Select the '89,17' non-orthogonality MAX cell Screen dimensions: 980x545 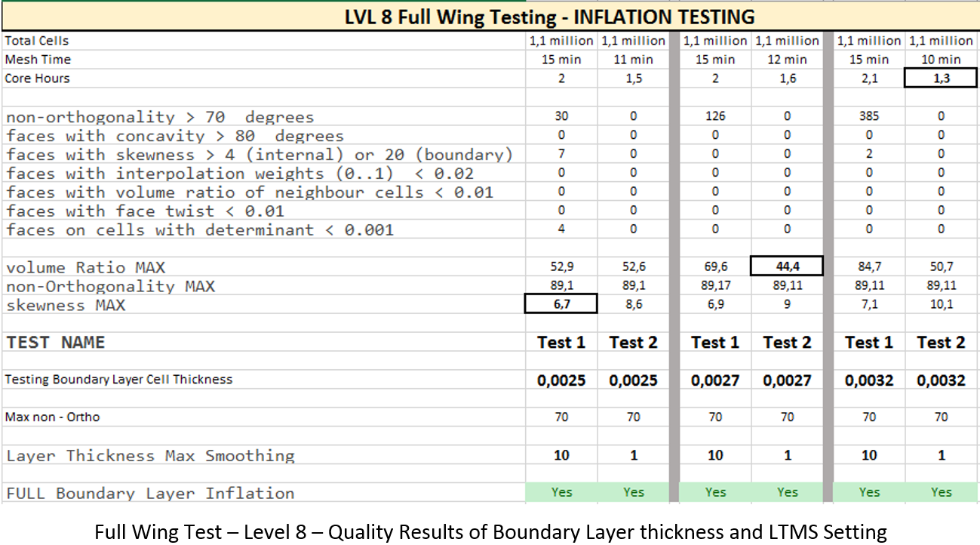point(715,285)
